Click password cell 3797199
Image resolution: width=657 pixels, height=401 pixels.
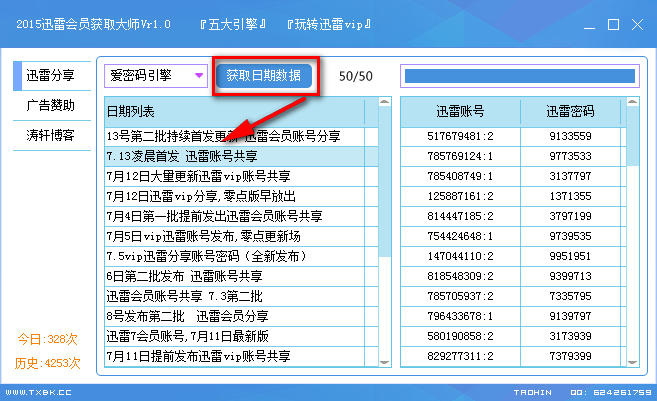[x=570, y=216]
